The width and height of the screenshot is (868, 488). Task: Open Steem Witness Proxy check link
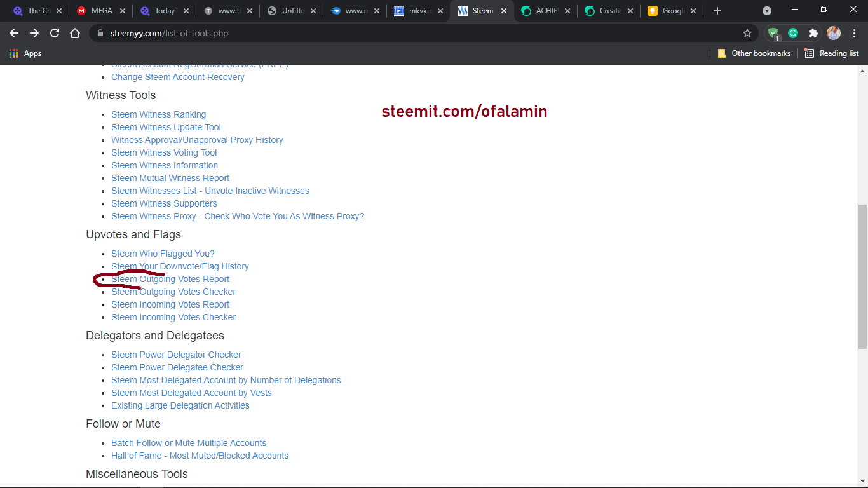pyautogui.click(x=238, y=216)
